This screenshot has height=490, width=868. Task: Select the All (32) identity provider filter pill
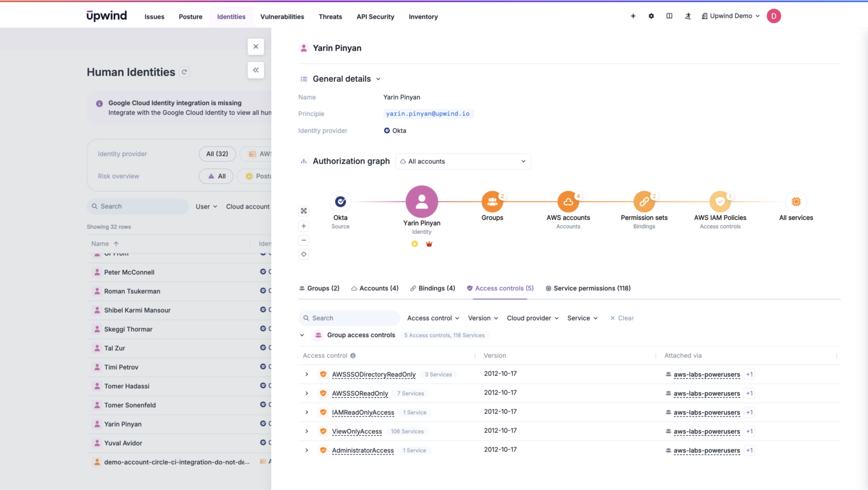tap(217, 153)
